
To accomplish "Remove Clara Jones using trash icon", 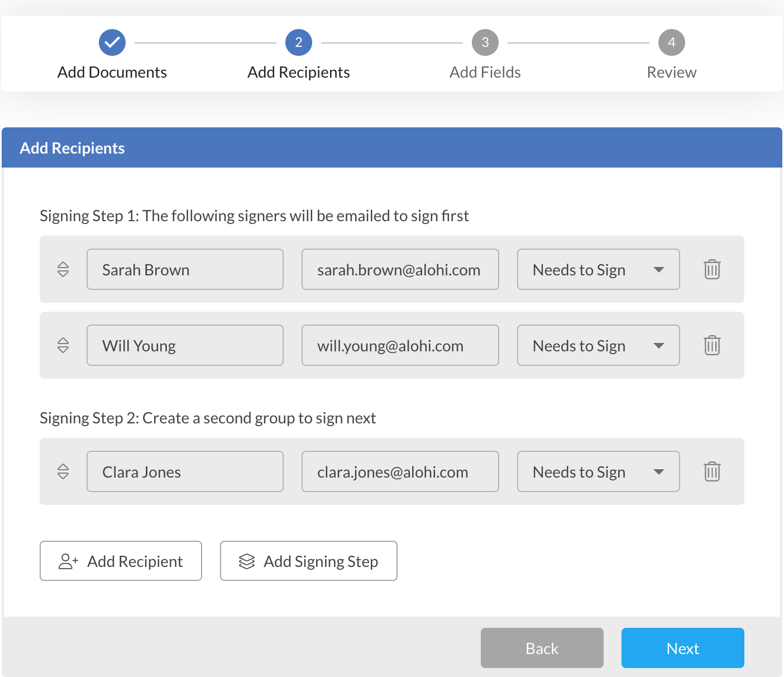I will 712,471.
